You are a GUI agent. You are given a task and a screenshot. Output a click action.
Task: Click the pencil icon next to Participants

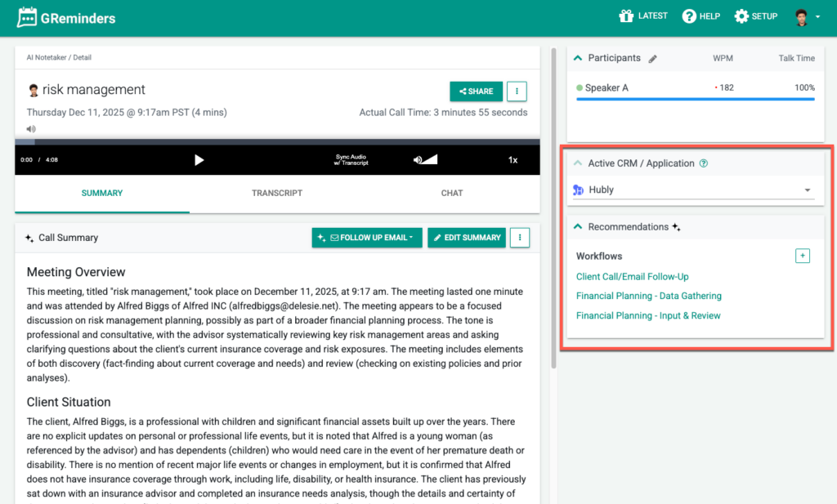[652, 59]
